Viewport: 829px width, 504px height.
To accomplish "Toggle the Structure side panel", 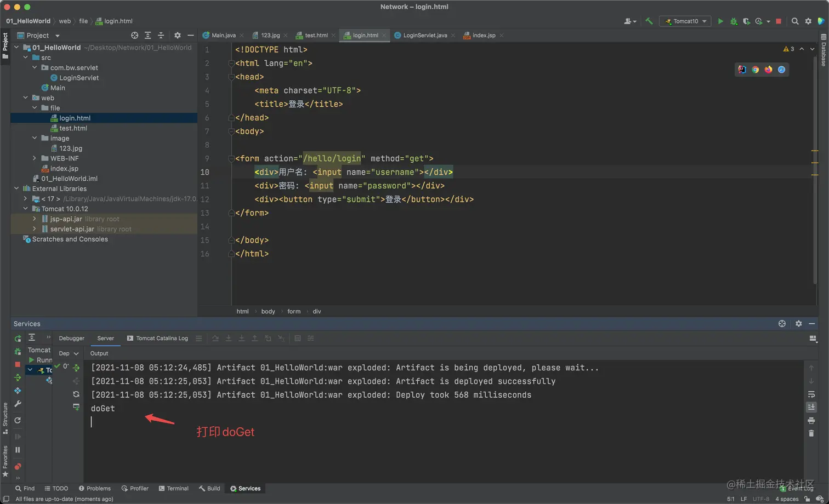I will pos(5,419).
